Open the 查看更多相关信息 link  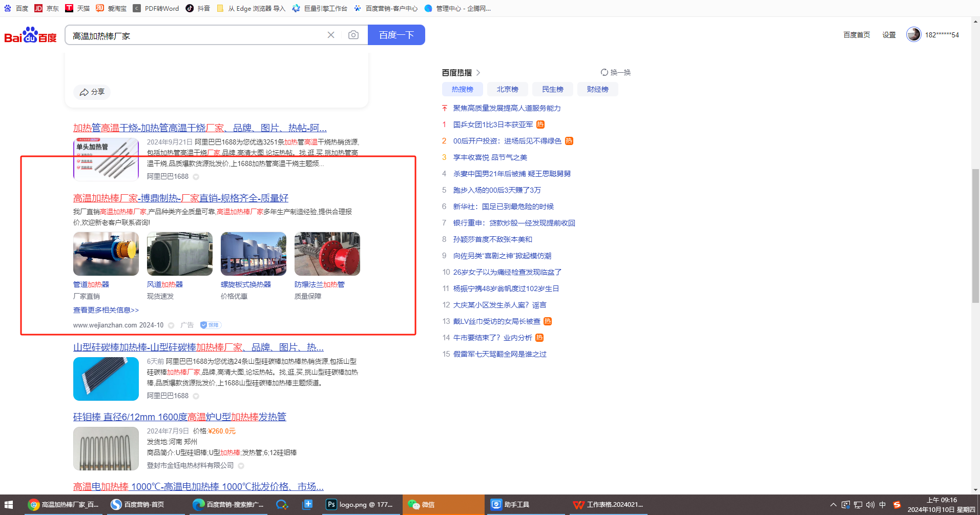coord(106,310)
